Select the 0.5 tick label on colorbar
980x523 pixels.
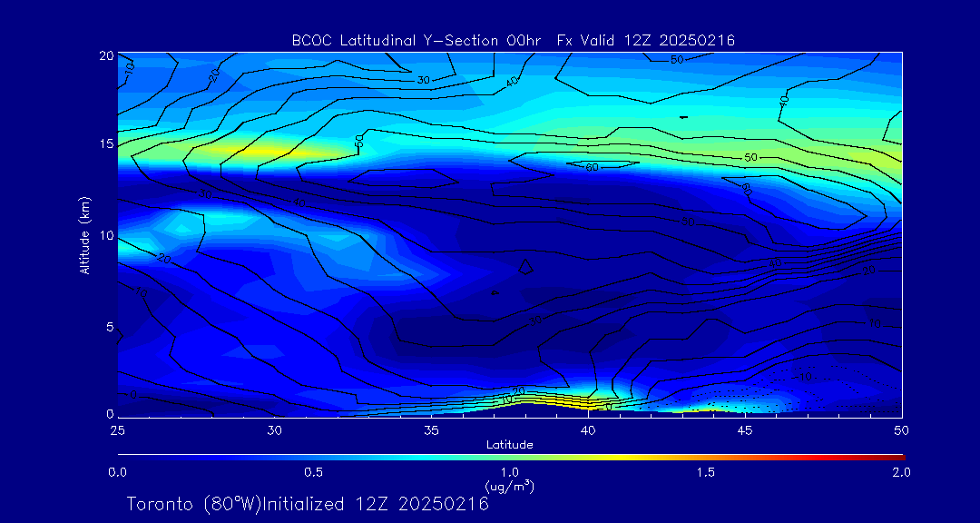pos(313,472)
